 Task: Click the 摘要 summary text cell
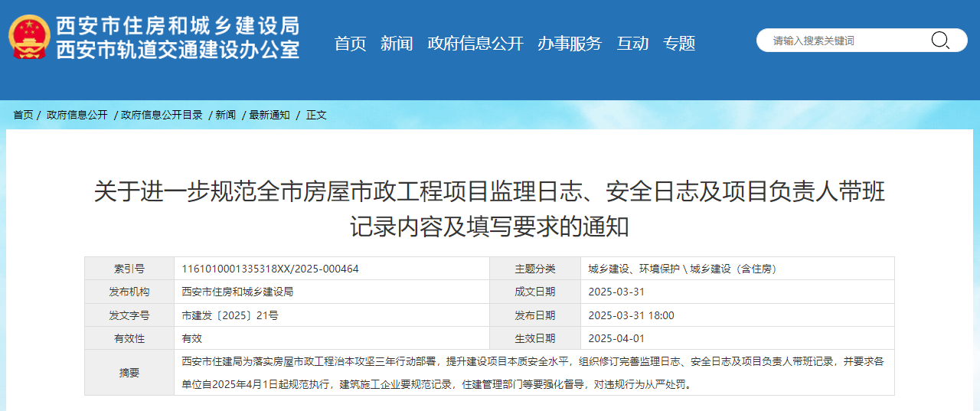pyautogui.click(x=533, y=373)
